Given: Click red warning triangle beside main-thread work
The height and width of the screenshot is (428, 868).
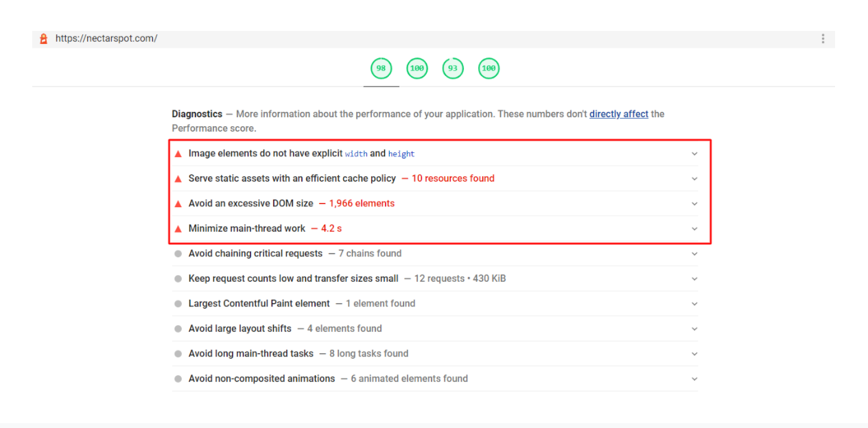Looking at the screenshot, I should (178, 228).
